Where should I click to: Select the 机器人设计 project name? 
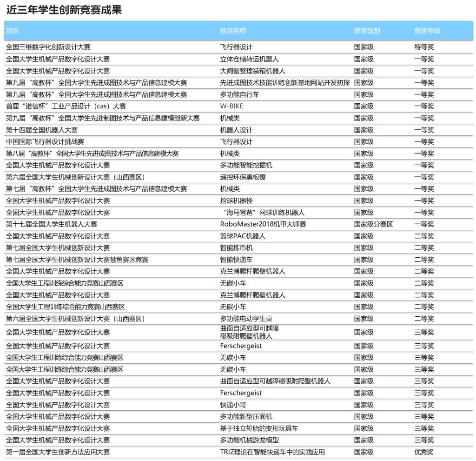click(x=236, y=130)
